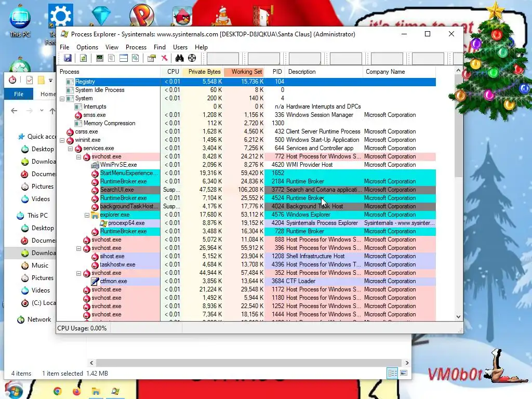Collapse the svchost.exe PID 396 node
The height and width of the screenshot is (399, 532).
coord(79,248)
